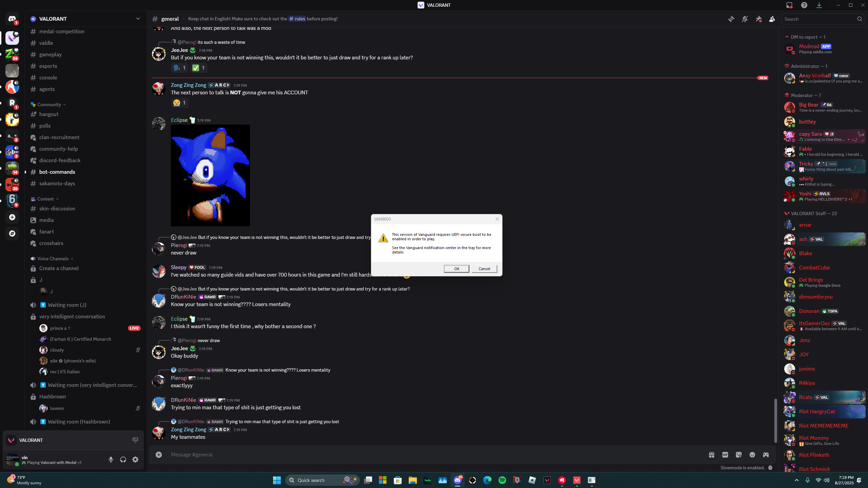Open Discover servers compass icon
This screenshot has width=868, height=488.
[x=12, y=233]
